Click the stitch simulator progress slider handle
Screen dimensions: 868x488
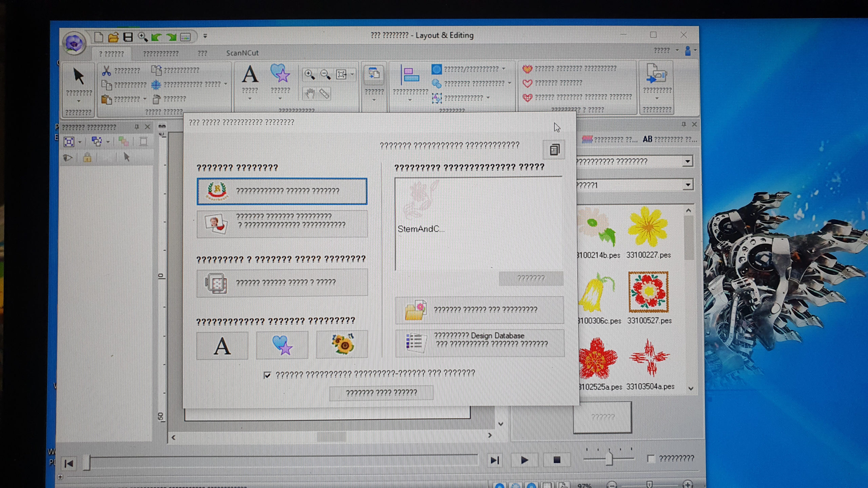(86, 462)
